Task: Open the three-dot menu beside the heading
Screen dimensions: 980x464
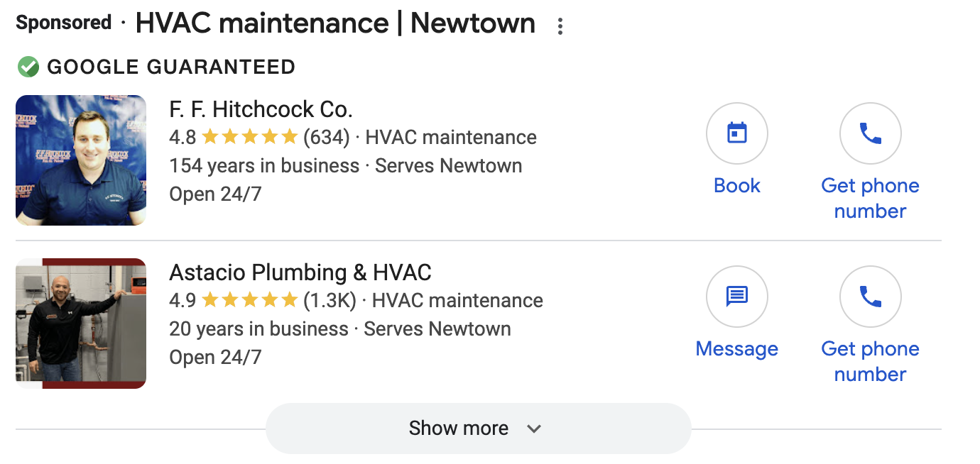Action: coord(560,27)
